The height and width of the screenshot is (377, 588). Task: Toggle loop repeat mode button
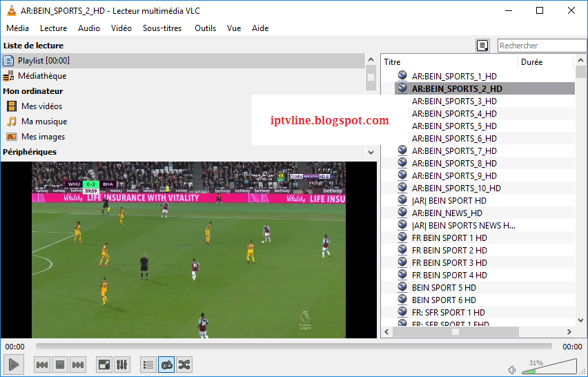166,365
